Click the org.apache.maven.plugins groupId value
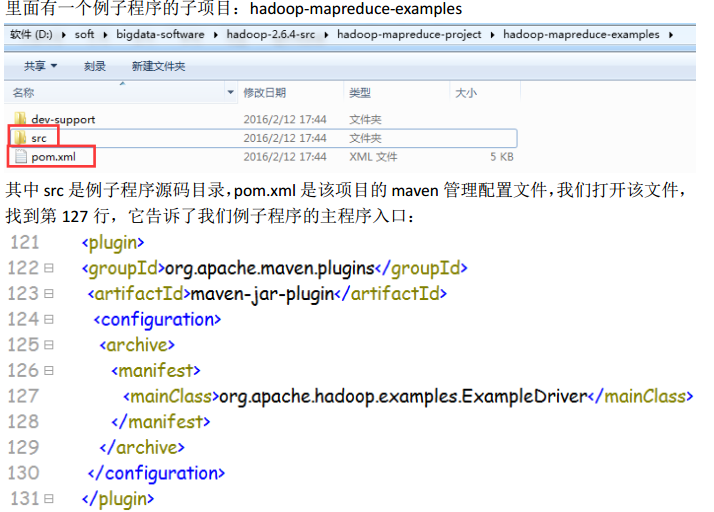The image size is (714, 512). 270,268
